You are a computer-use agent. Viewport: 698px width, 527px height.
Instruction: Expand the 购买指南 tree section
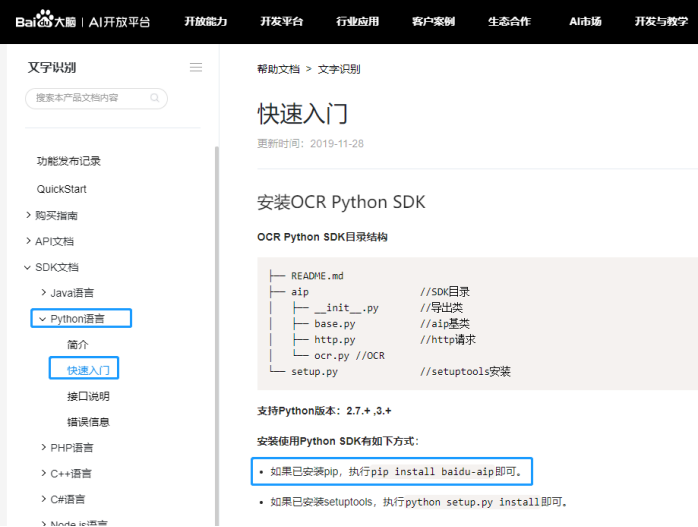point(28,215)
